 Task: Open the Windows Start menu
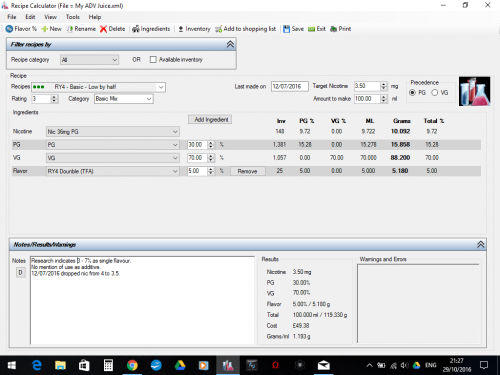click(12, 365)
